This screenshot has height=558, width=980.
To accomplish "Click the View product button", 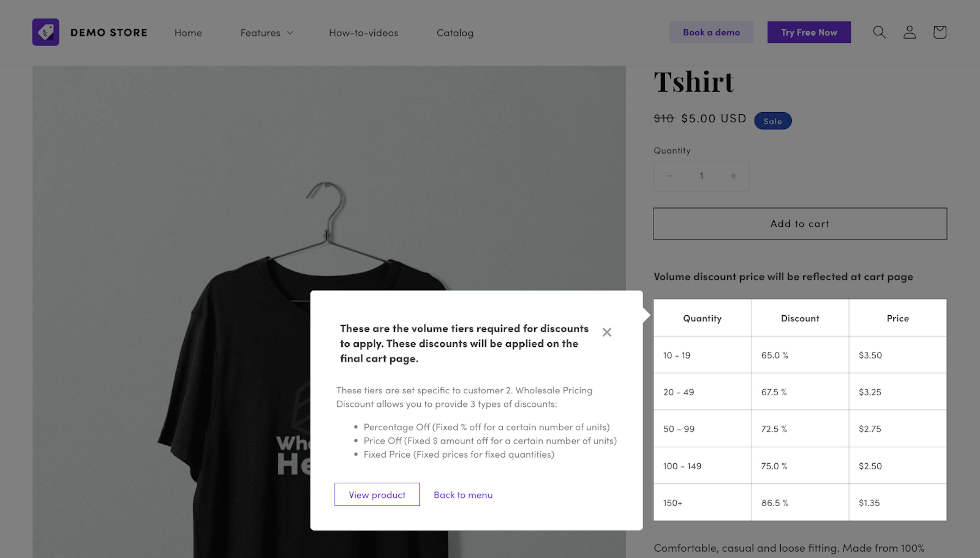I will point(377,494).
